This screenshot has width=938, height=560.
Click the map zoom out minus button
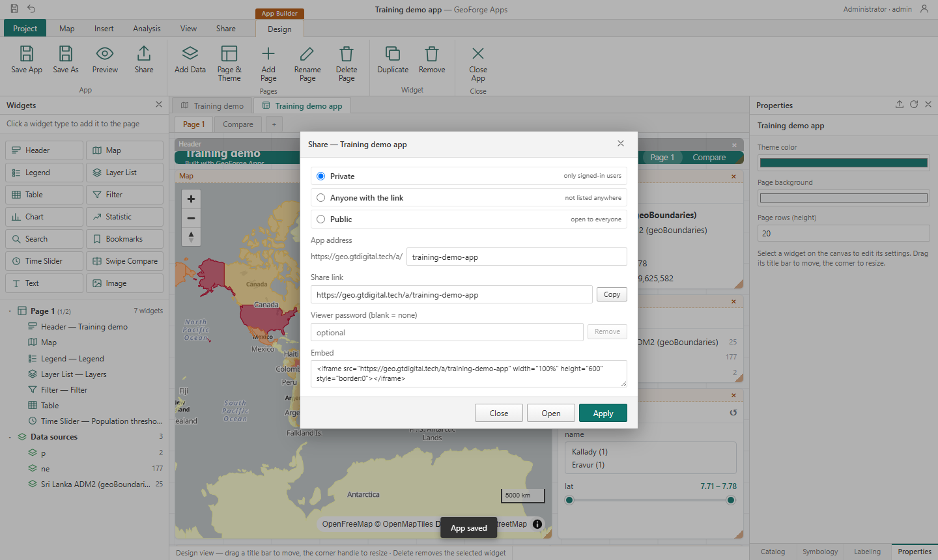[x=191, y=218]
